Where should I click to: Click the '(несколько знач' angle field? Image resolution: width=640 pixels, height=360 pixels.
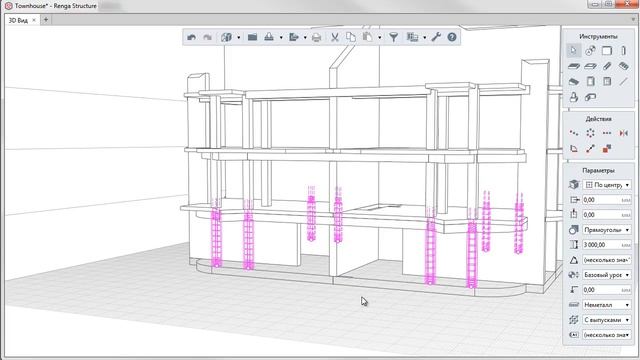(607, 260)
